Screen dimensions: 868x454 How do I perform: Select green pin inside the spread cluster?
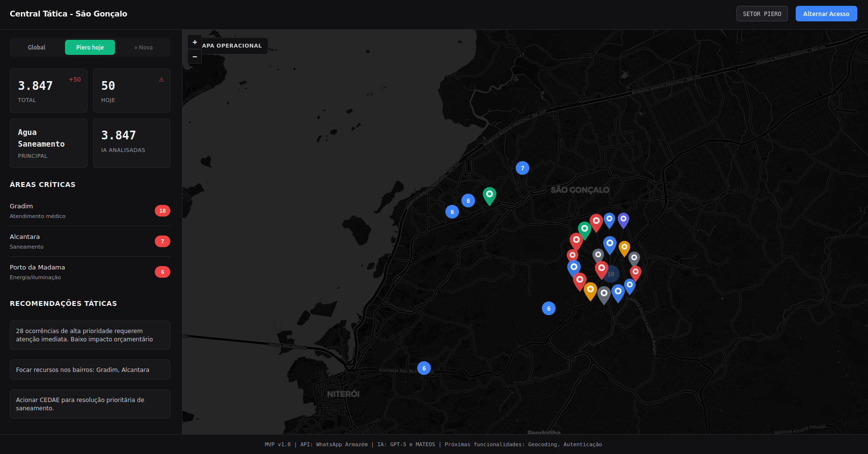585,230
